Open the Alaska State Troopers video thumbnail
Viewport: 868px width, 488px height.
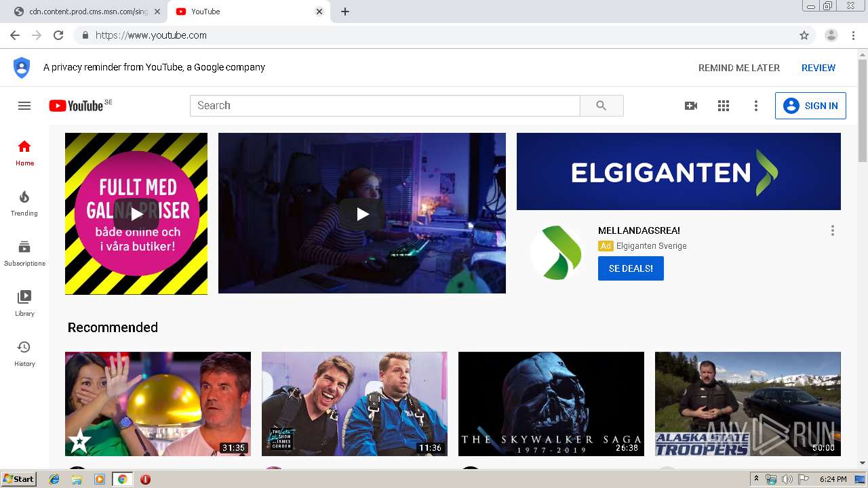point(748,403)
